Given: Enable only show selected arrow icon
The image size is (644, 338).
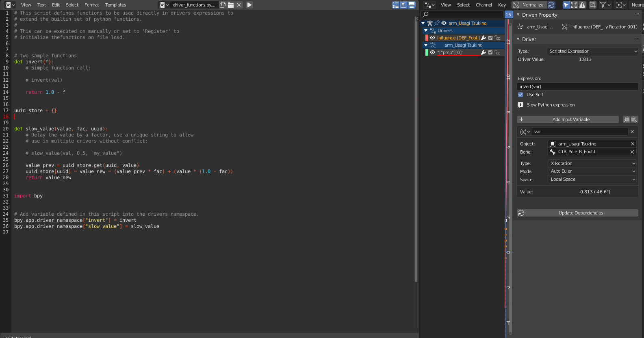Looking at the screenshot, I should coord(566,5).
